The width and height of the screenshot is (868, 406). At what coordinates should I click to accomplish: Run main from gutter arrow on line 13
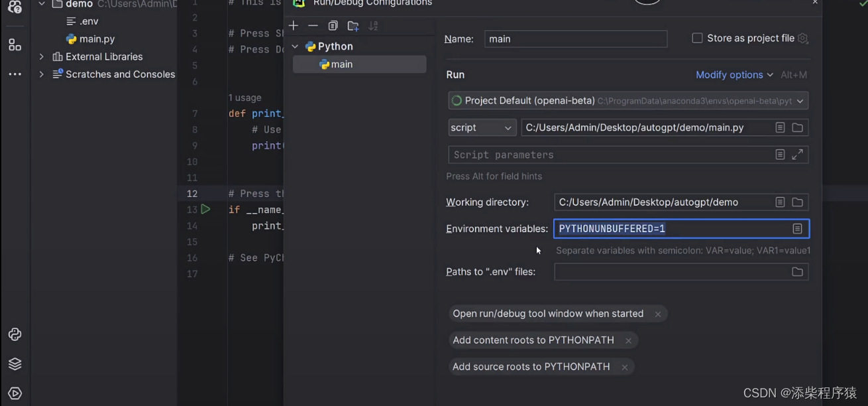tap(205, 209)
